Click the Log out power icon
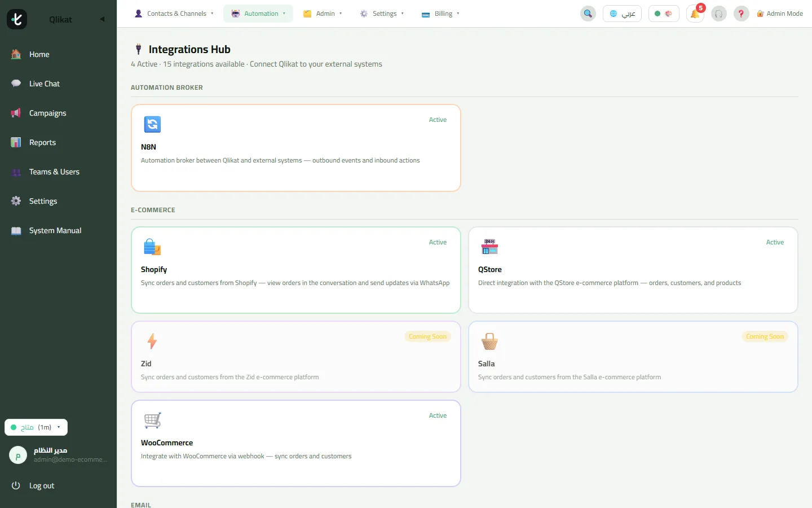 (16, 485)
